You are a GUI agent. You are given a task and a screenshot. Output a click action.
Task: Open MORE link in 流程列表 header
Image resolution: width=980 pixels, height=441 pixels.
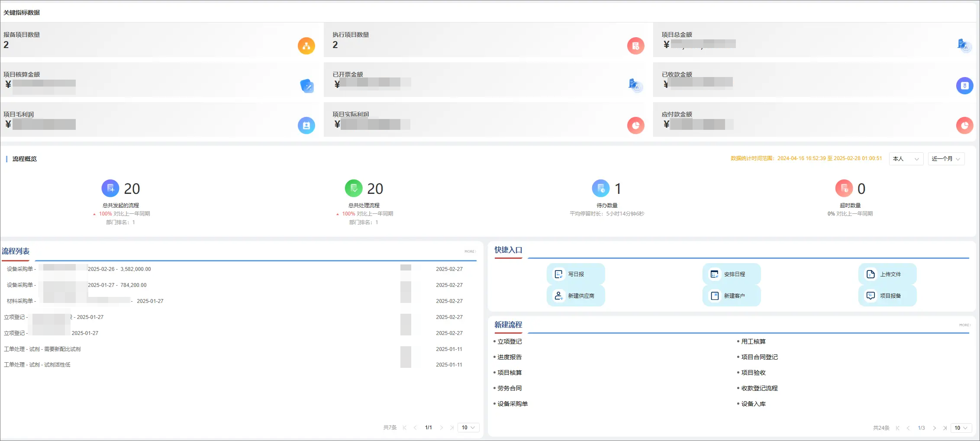click(x=470, y=251)
